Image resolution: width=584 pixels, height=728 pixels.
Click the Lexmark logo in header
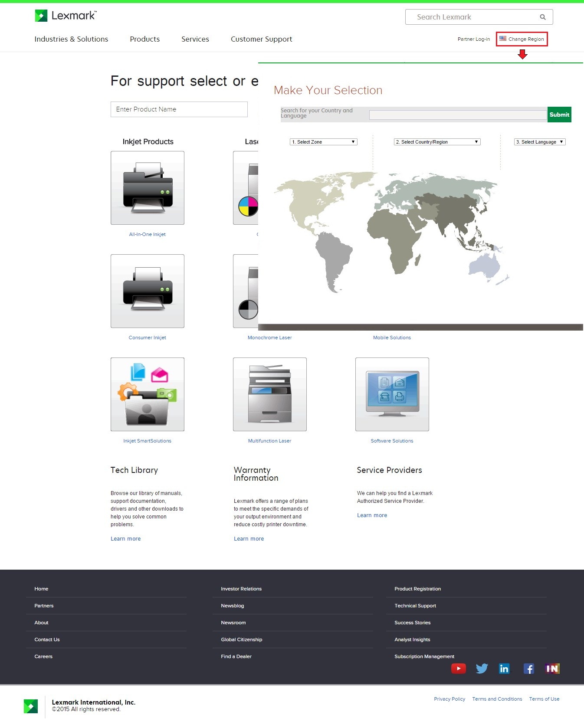click(x=66, y=16)
